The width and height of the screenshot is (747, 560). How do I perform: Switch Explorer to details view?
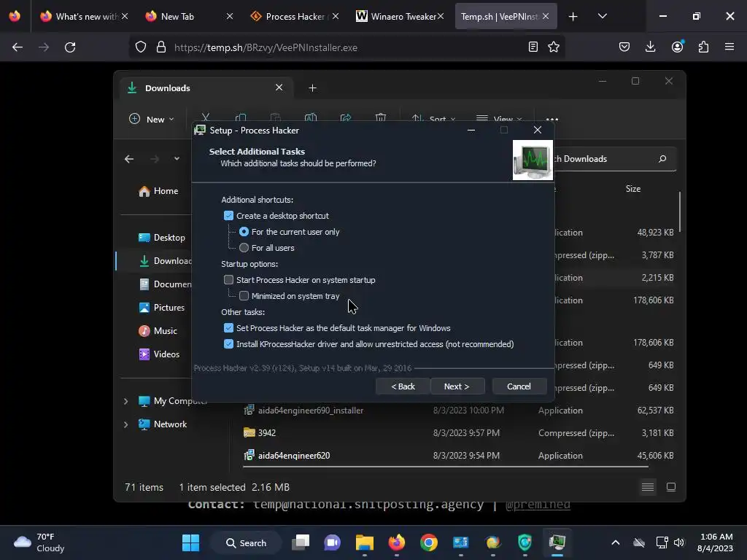(x=648, y=487)
